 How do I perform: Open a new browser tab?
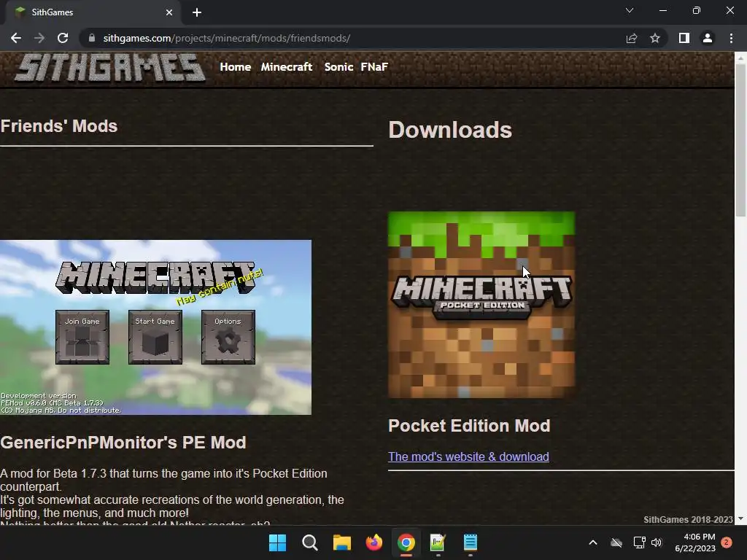(197, 12)
